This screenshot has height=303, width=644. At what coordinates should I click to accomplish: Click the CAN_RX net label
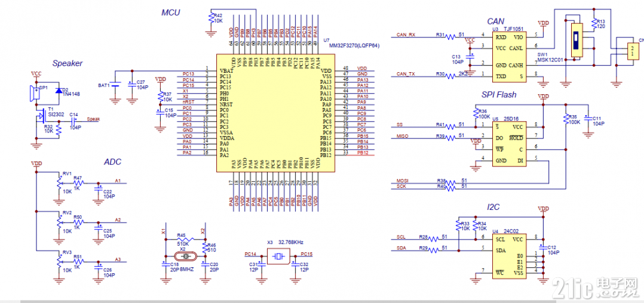click(x=406, y=35)
